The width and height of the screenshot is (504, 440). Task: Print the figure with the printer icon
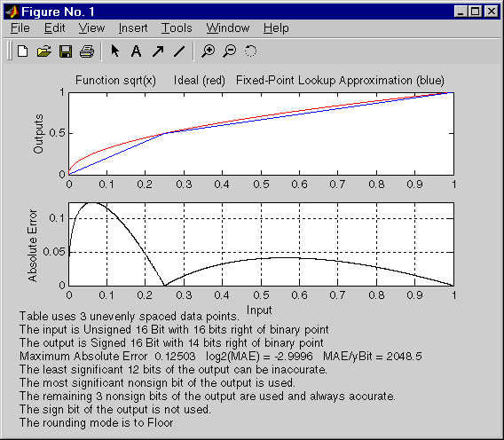coord(86,51)
